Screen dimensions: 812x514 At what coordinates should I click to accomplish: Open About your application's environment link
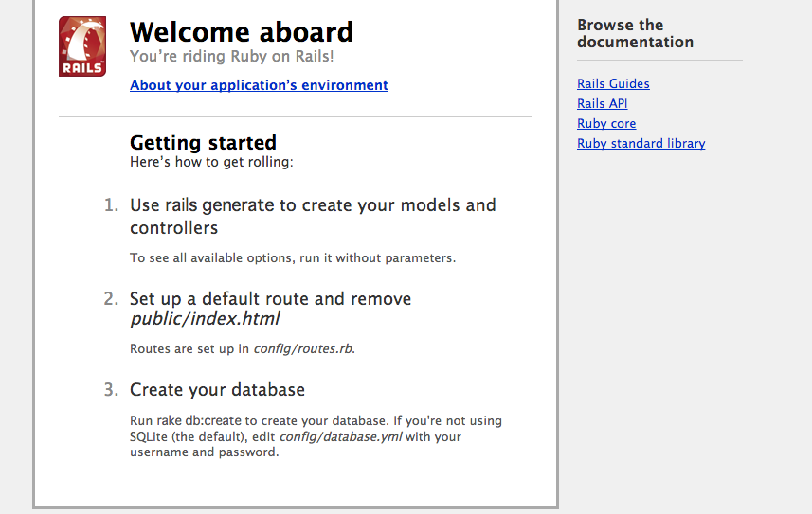click(259, 85)
